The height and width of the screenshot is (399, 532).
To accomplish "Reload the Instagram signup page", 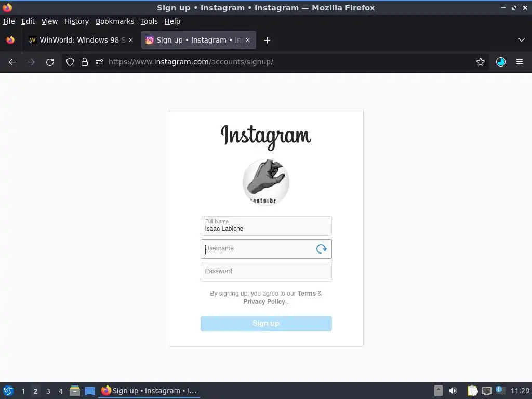I will (x=50, y=62).
